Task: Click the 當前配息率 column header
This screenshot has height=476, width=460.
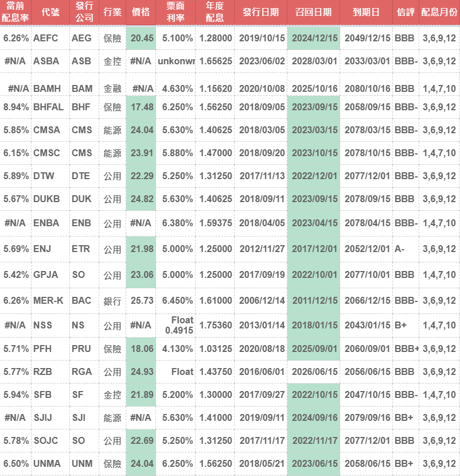Action: click(x=15, y=12)
